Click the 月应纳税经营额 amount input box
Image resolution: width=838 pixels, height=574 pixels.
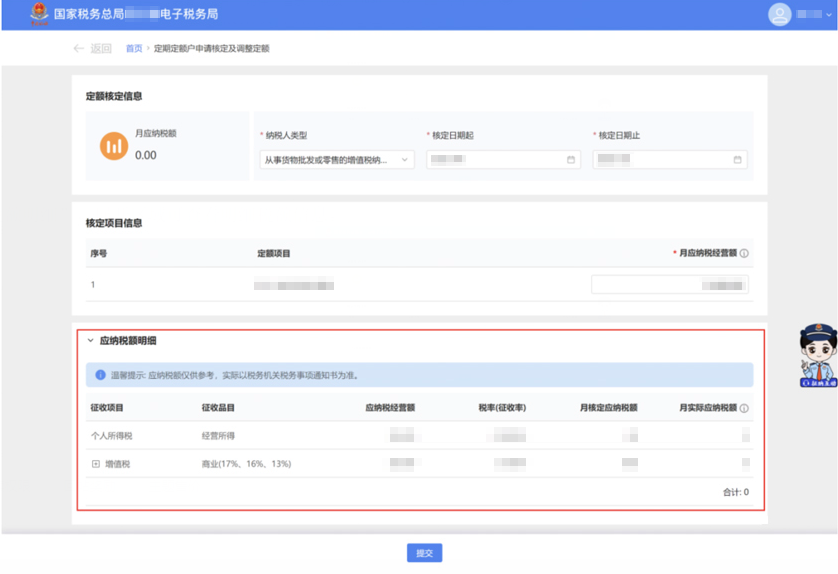(669, 285)
